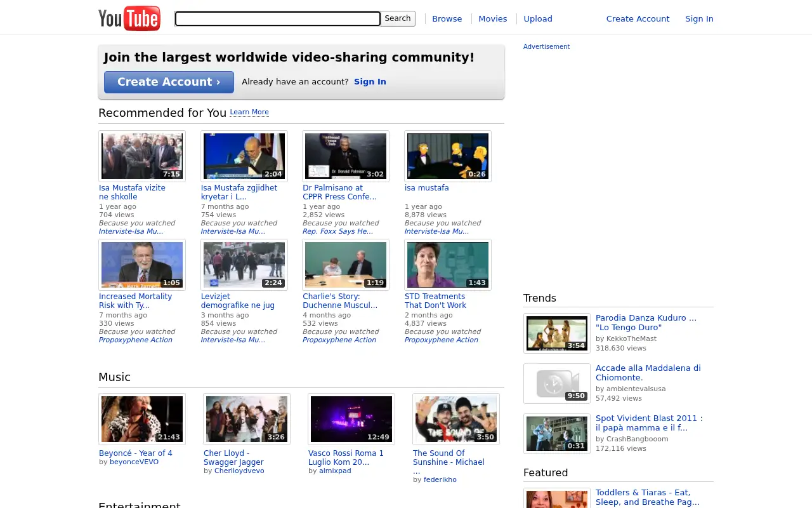Image resolution: width=812 pixels, height=508 pixels.
Task: Open Spot Vivident Blast 2011 thumbnail
Action: tap(557, 434)
